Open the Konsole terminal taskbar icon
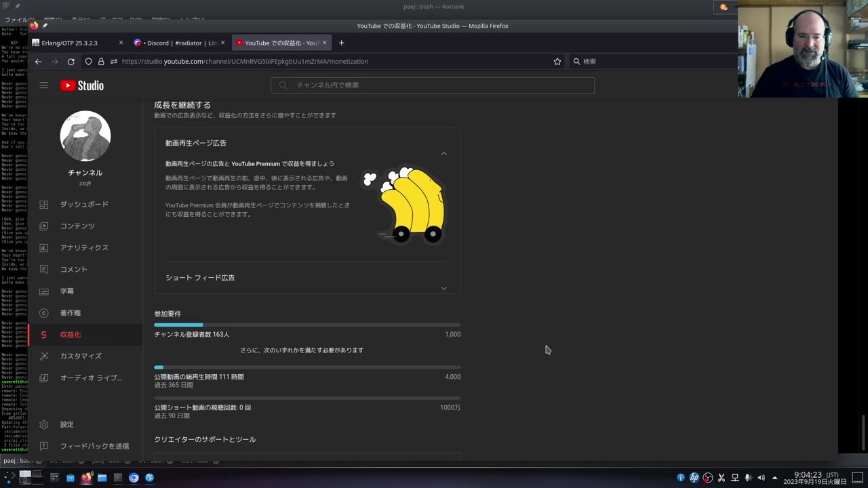The width and height of the screenshot is (868, 488). point(118,477)
